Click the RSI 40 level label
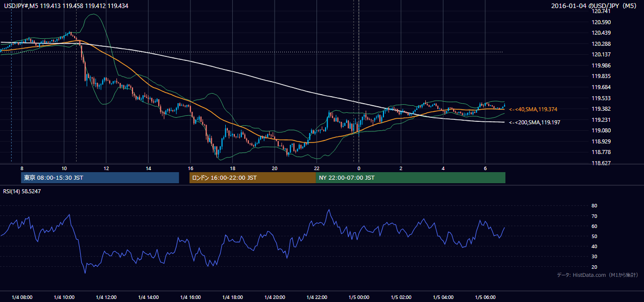This screenshot has width=644, height=302. [x=594, y=246]
